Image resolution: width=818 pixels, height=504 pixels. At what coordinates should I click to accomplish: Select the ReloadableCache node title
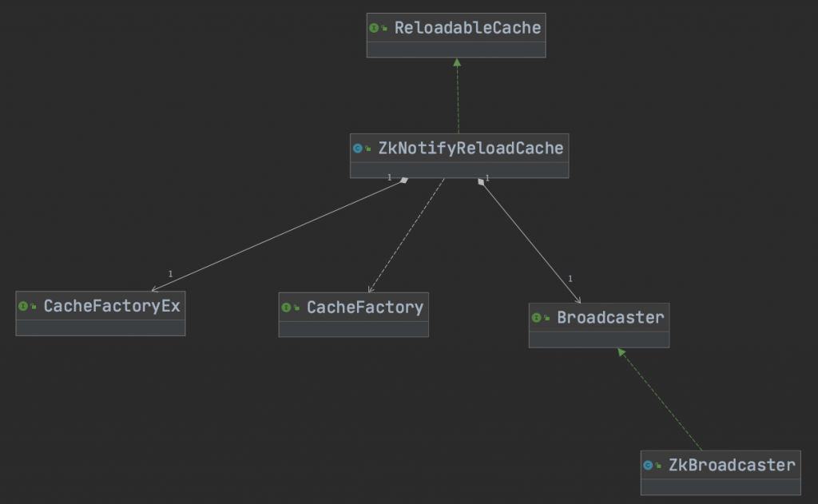pos(467,28)
